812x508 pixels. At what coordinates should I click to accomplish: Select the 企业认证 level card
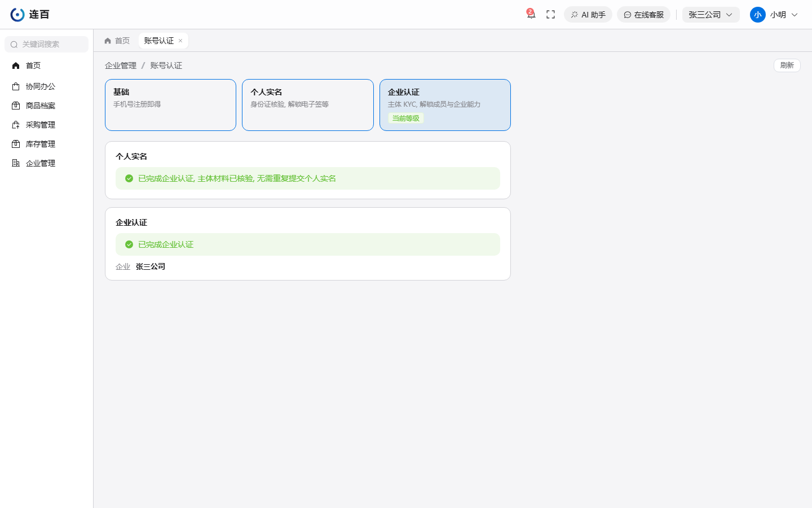[445, 105]
